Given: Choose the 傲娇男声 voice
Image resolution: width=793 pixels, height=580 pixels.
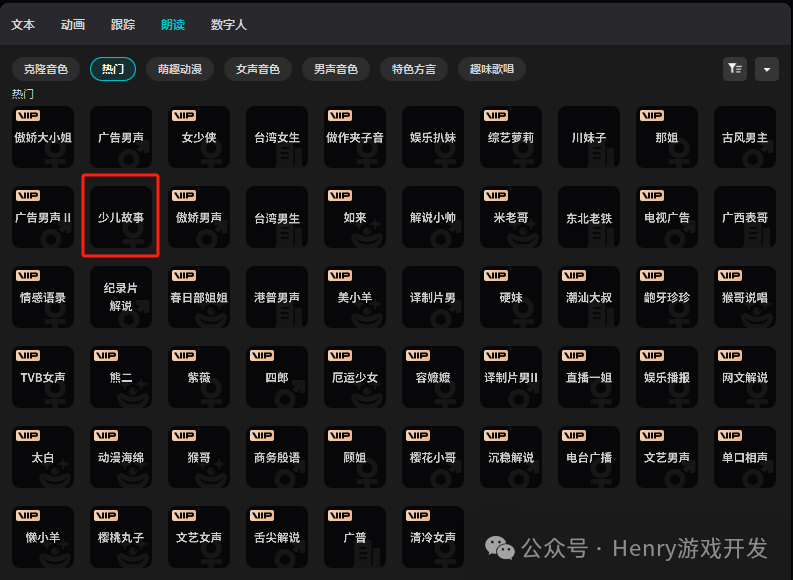Looking at the screenshot, I should point(199,217).
